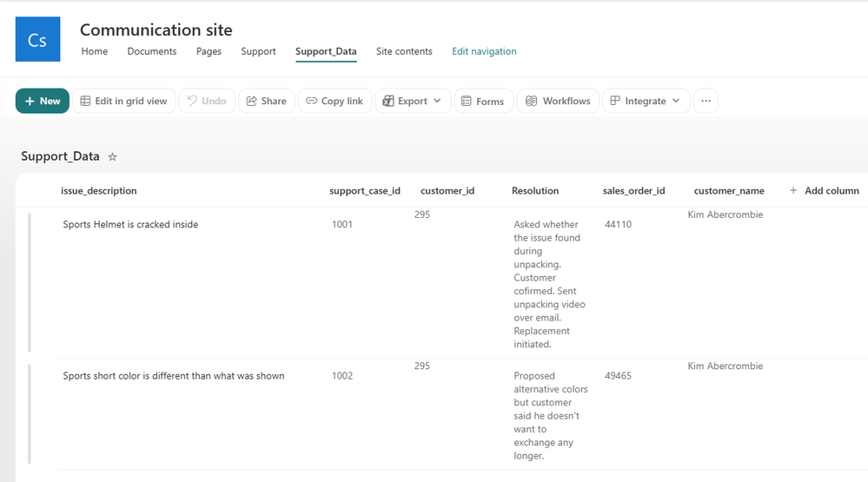Click the Copy link chain icon
The image size is (868, 482).
312,101
